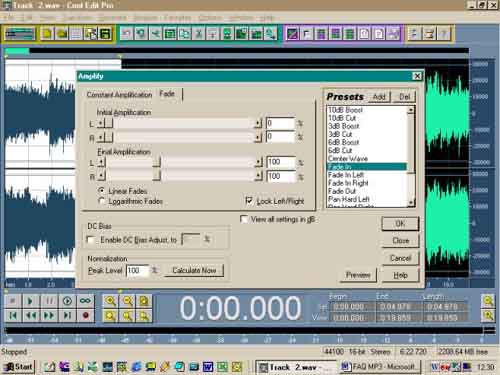Click the Pause transport button

(x=49, y=301)
